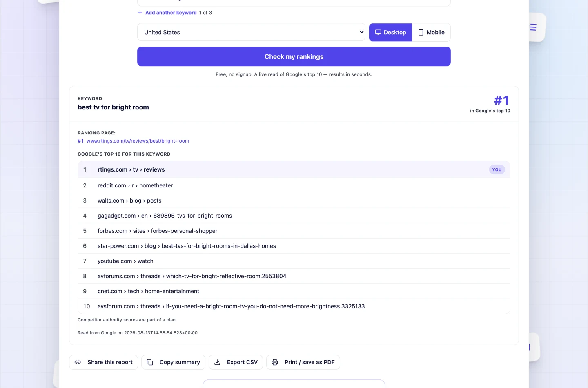Open the United States country dropdown
Image resolution: width=588 pixels, height=388 pixels.
point(251,32)
